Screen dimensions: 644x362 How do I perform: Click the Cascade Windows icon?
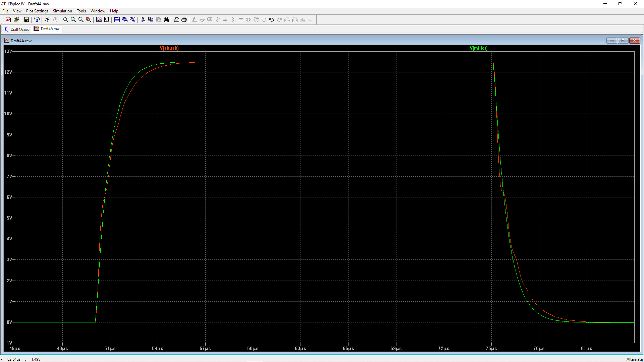click(125, 20)
